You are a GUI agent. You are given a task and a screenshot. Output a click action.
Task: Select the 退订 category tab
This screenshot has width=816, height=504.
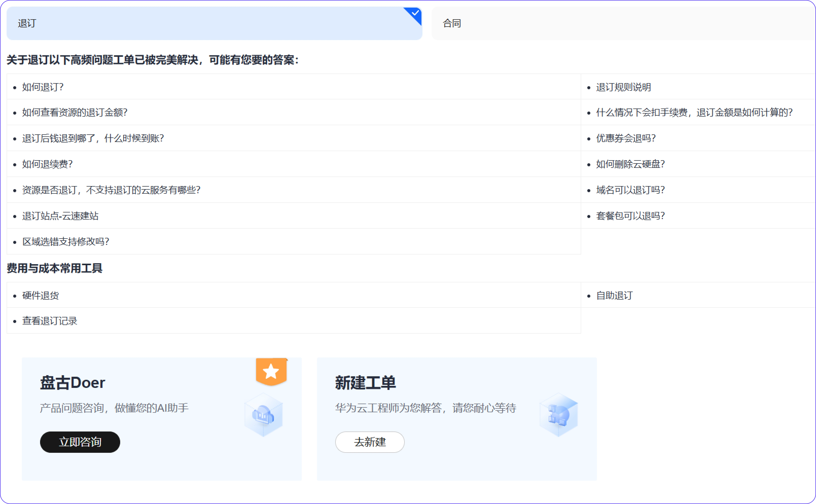click(x=214, y=23)
